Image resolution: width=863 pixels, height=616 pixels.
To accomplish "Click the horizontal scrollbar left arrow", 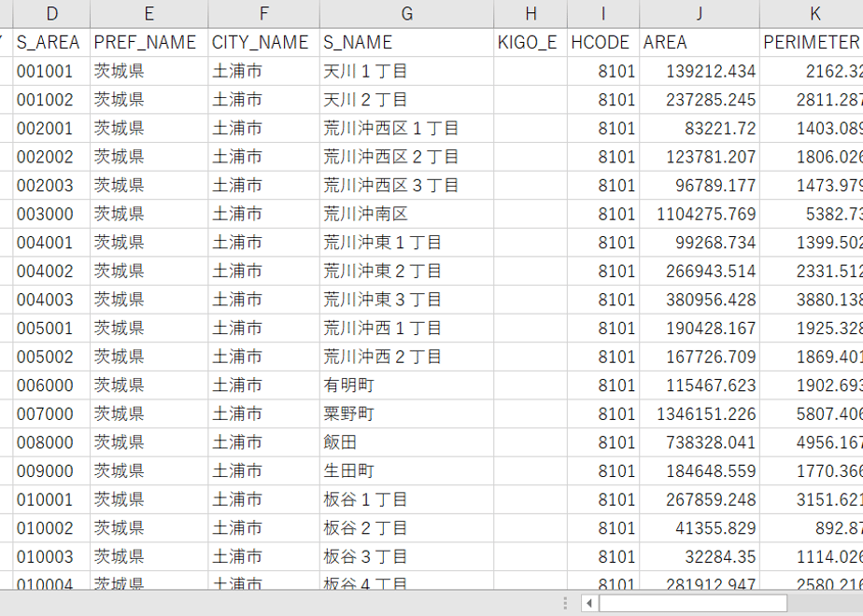I will [x=589, y=603].
